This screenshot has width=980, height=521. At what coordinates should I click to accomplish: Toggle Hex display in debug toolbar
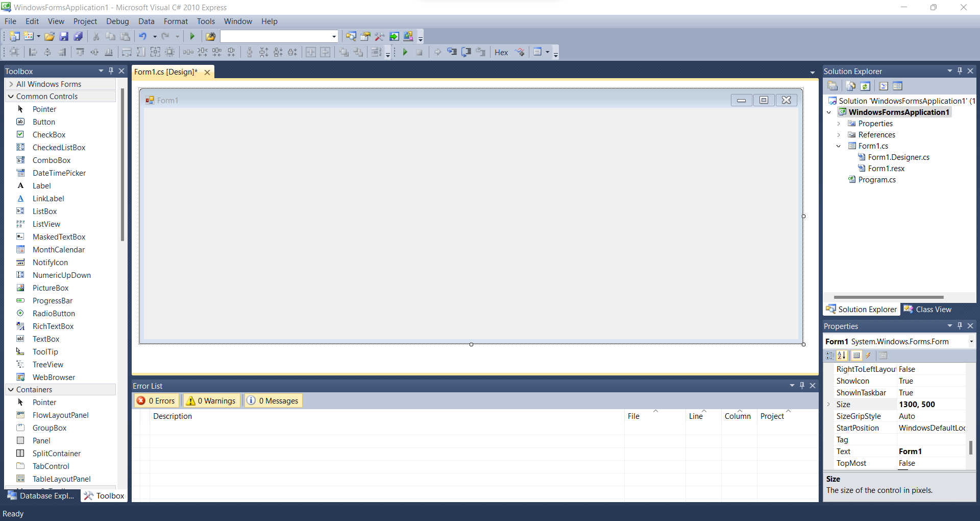pos(501,52)
